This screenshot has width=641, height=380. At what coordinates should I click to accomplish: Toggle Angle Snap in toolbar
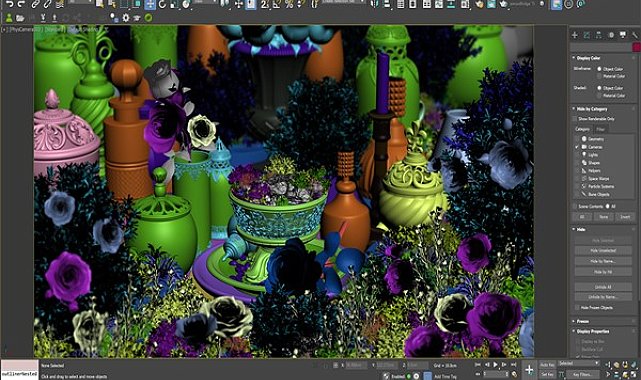coord(277,4)
